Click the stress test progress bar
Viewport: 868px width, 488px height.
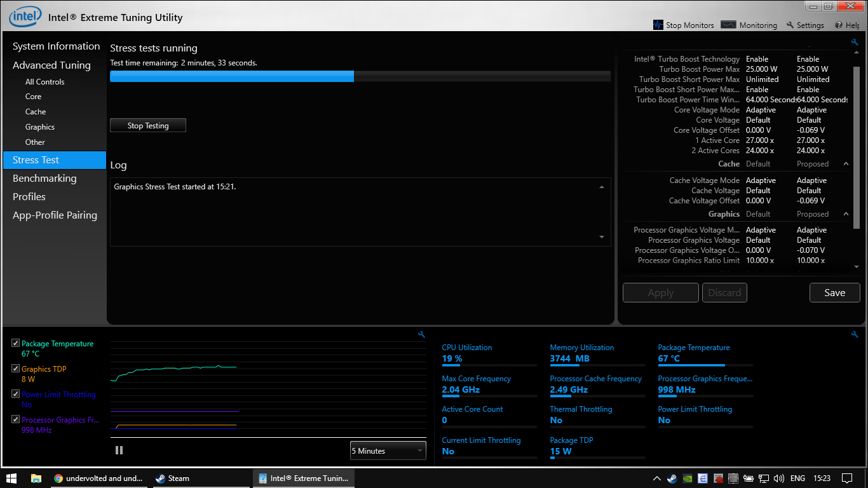(360, 76)
